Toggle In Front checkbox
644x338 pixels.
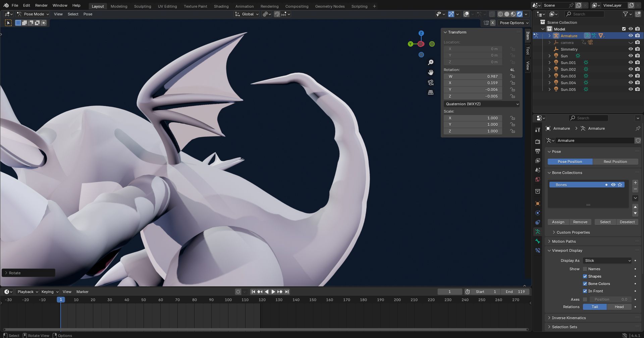click(585, 291)
